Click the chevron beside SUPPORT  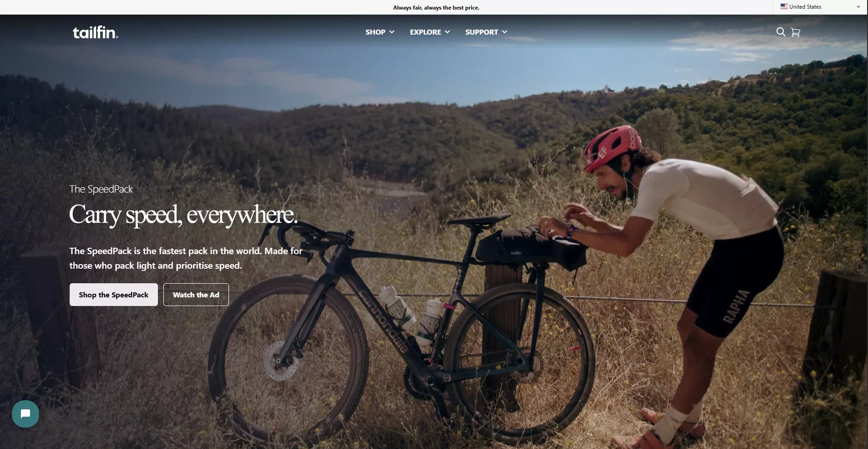[504, 32]
